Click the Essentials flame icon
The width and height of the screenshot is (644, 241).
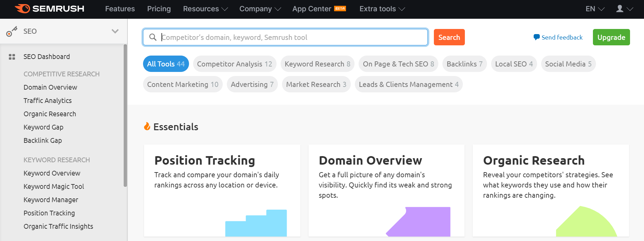pos(147,126)
